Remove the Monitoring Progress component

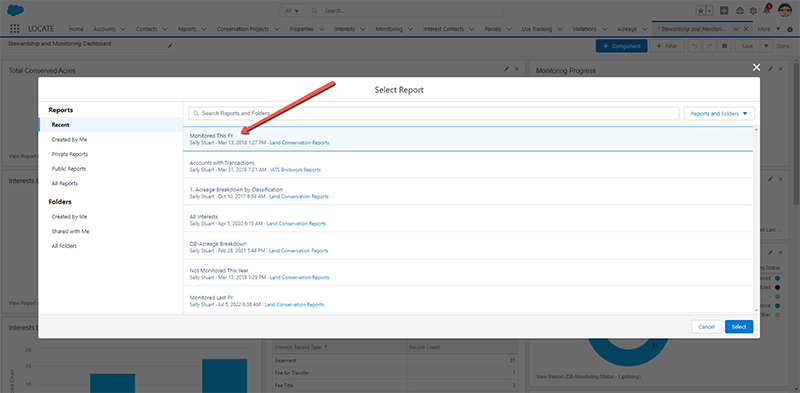[x=780, y=68]
